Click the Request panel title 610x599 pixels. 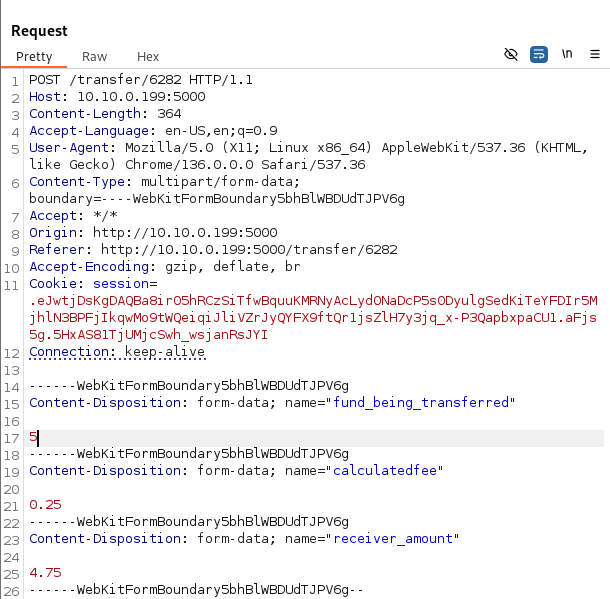(x=39, y=31)
